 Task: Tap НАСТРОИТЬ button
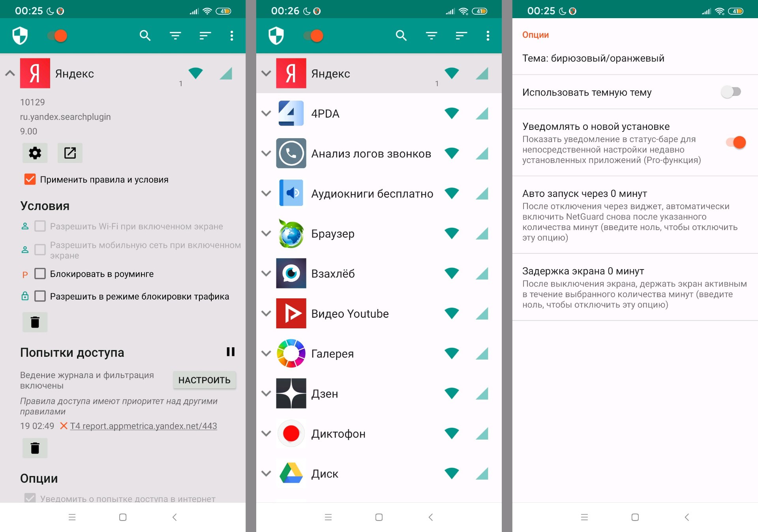point(205,380)
